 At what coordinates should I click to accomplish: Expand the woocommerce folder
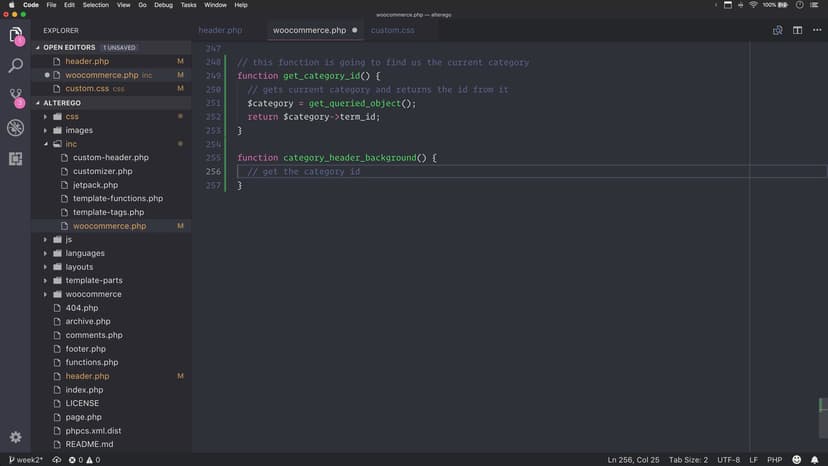click(45, 294)
